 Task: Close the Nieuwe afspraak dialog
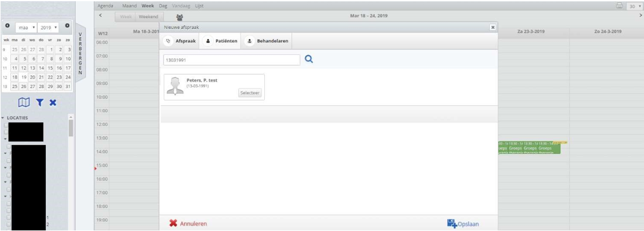pyautogui.click(x=493, y=26)
